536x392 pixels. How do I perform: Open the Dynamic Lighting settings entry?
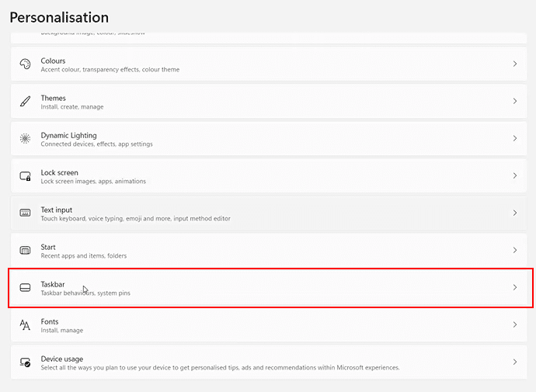point(68,135)
